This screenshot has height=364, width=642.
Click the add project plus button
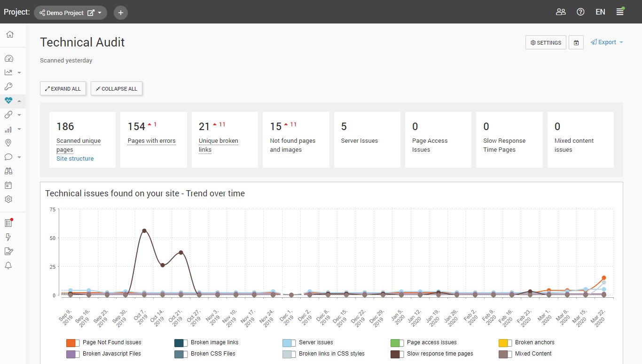(x=121, y=13)
